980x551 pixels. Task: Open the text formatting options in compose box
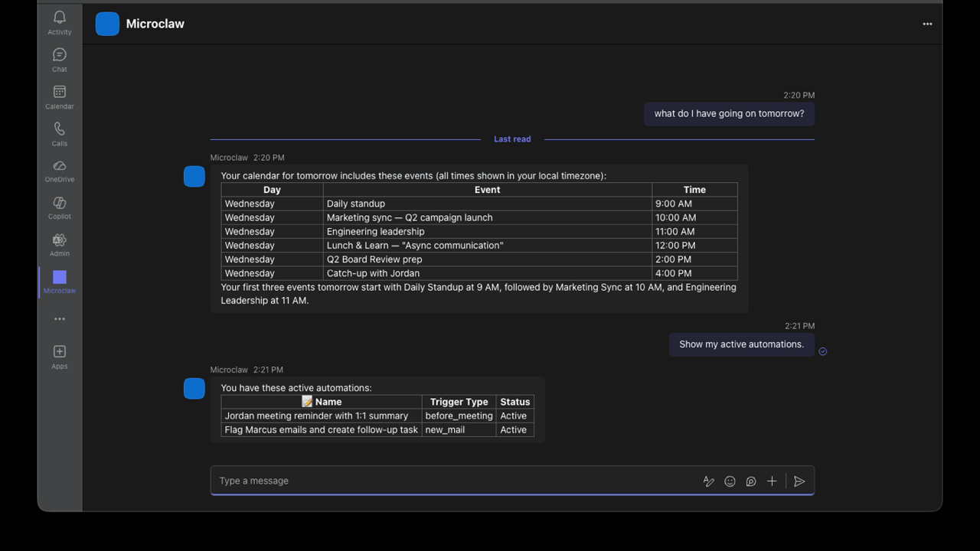click(x=709, y=481)
